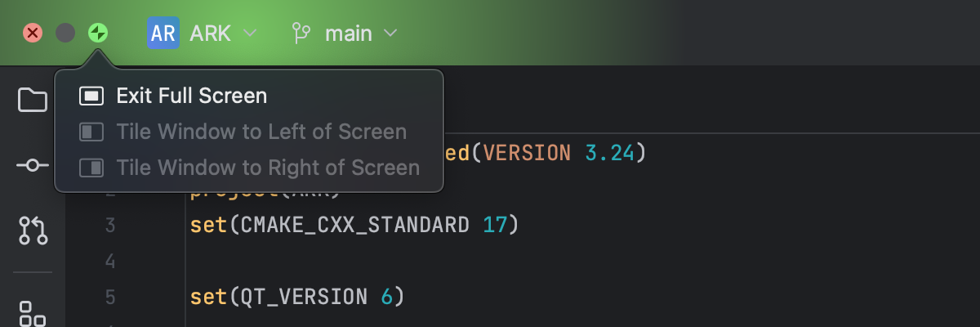Open the Commit tool window
Screen dimensions: 980x327
click(x=33, y=165)
